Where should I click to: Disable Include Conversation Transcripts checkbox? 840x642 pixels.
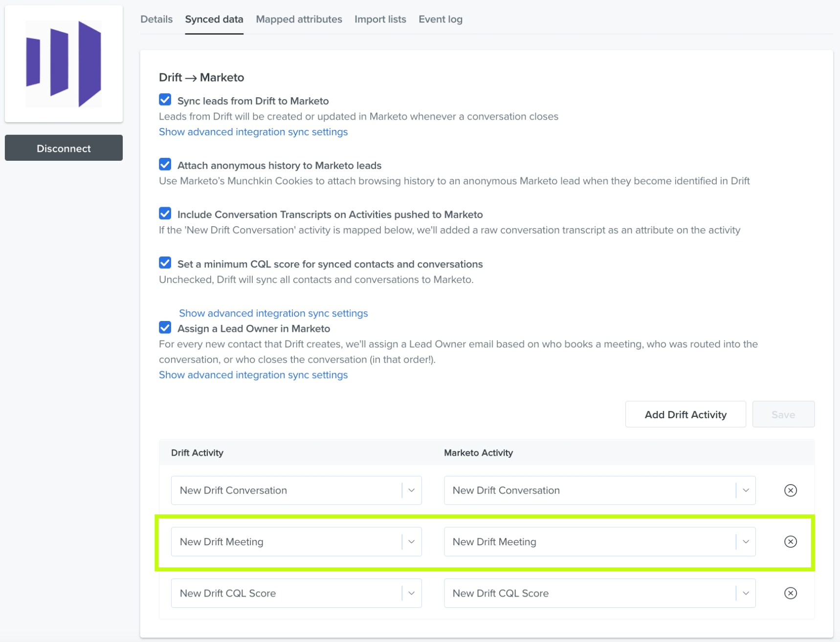click(165, 214)
